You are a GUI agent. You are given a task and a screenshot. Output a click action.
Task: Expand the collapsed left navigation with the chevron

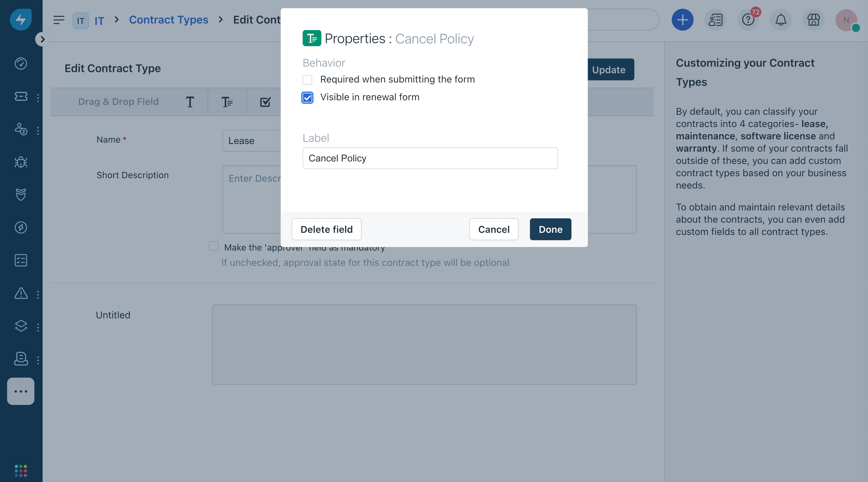click(x=43, y=39)
